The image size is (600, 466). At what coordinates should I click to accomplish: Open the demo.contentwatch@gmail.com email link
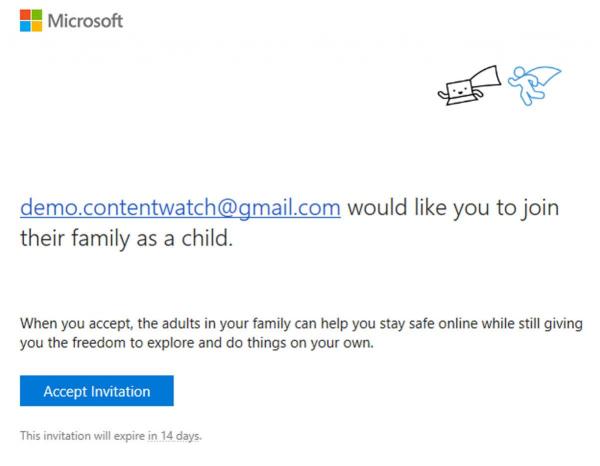pyautogui.click(x=181, y=208)
